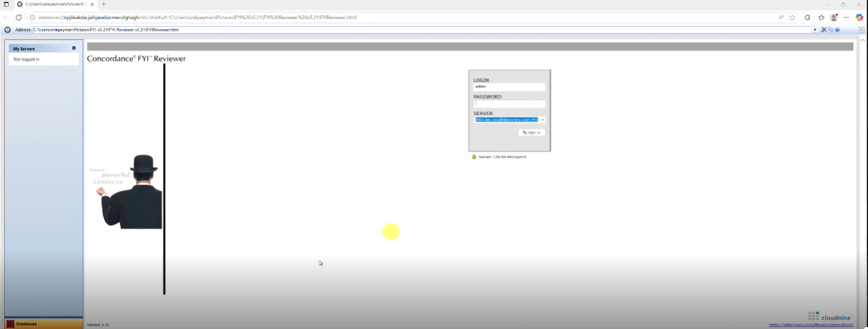Open the SERVER dropdown arrow
Viewport: 868px width, 329px height.
coord(542,120)
